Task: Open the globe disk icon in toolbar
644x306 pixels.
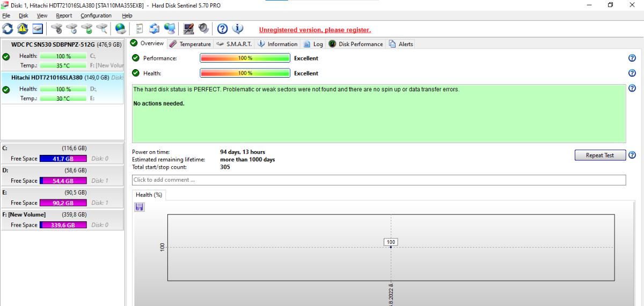Action: 120,29
